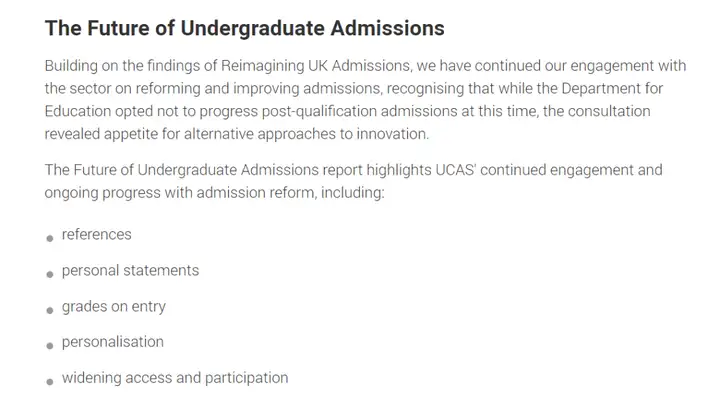This screenshot has height=410, width=720.
Task: Click the phrase Department for Education
Action: coord(354,100)
